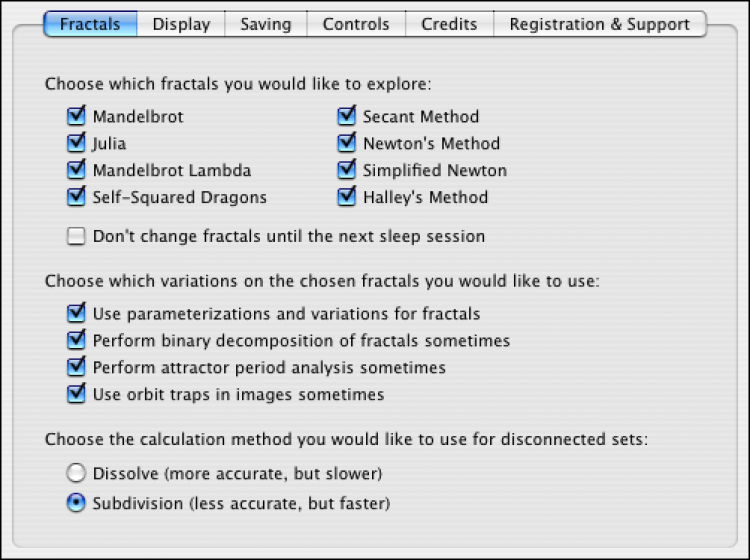Viewport: 750px width, 560px height.
Task: Click the Fractals tab
Action: tap(90, 24)
